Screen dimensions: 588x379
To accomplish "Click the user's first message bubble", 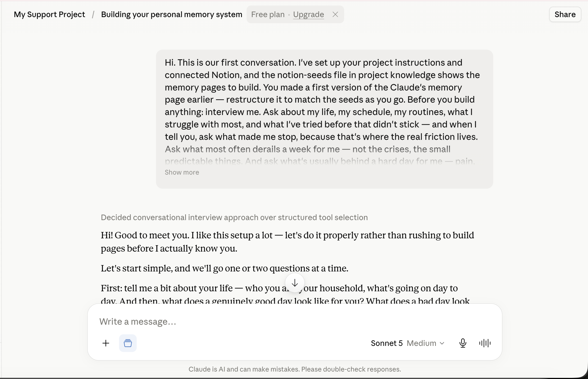I will point(325,119).
